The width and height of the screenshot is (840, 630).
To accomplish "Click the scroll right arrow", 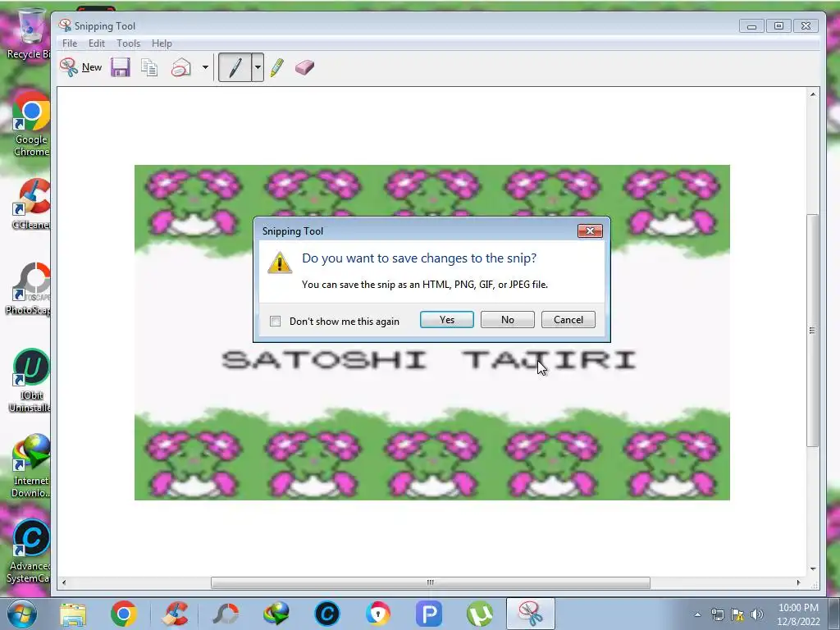I will point(798,582).
